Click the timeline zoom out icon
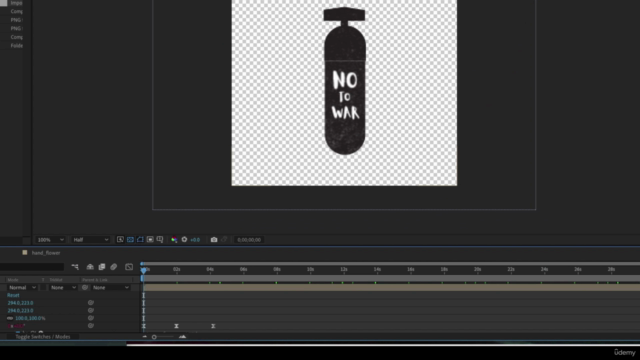Viewport: 640px width, 360px height. pyautogui.click(x=144, y=337)
